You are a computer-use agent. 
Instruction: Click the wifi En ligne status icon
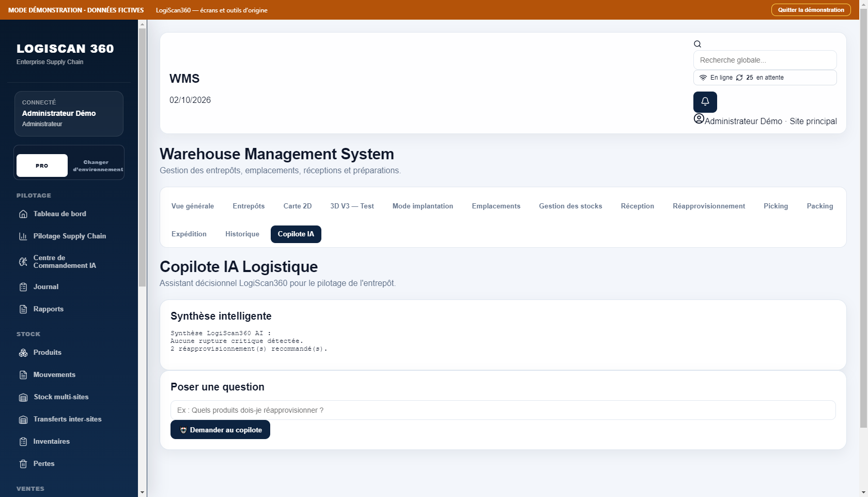(x=703, y=78)
